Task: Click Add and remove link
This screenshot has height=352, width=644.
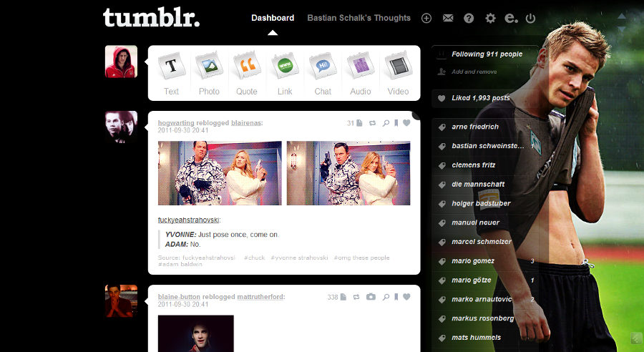Action: click(474, 72)
